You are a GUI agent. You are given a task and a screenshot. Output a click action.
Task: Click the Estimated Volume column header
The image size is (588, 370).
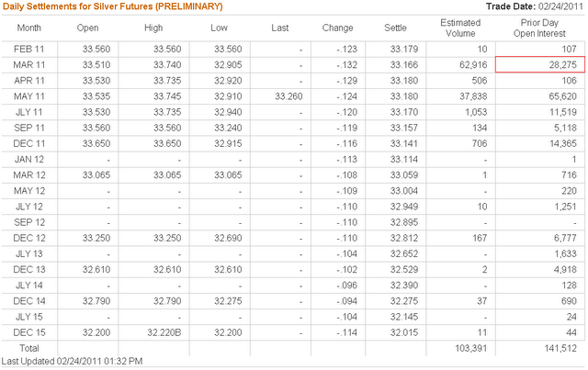[x=460, y=28]
